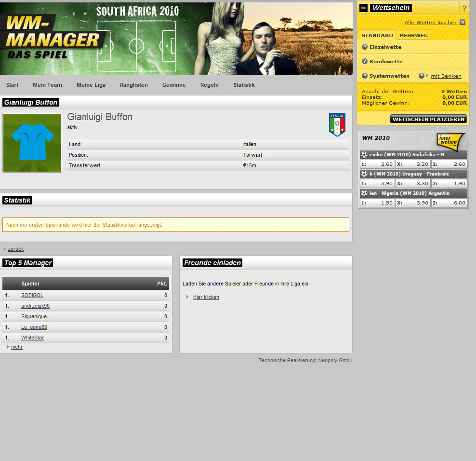Open Meine Liga in navigation menu

point(91,85)
